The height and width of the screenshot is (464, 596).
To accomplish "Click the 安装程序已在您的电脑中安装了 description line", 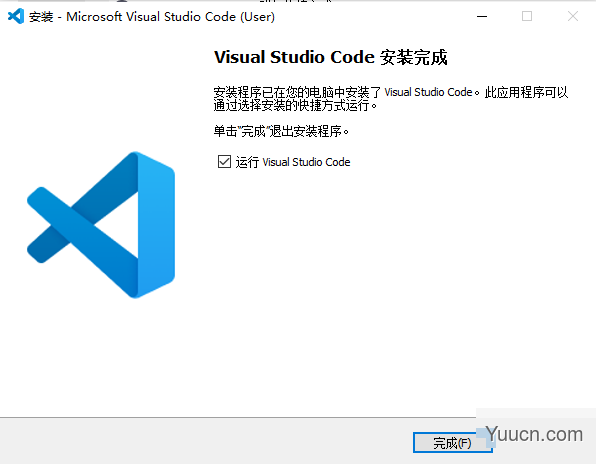I will [297, 92].
